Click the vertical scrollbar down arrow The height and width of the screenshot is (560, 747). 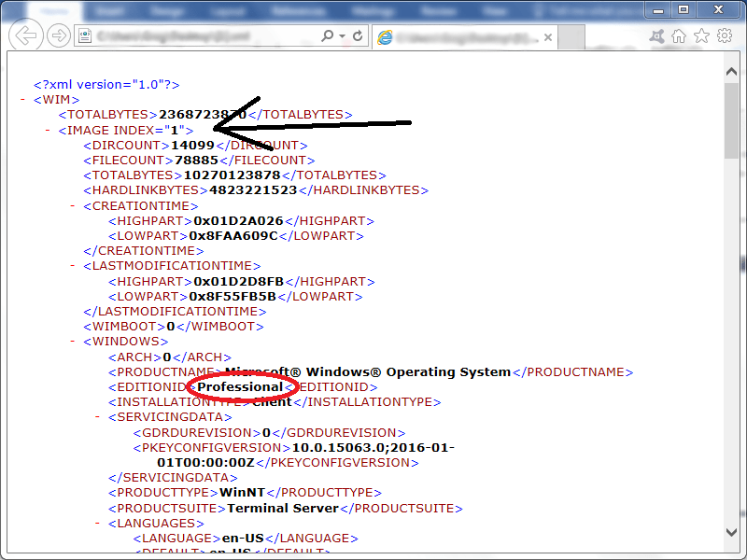click(x=731, y=530)
